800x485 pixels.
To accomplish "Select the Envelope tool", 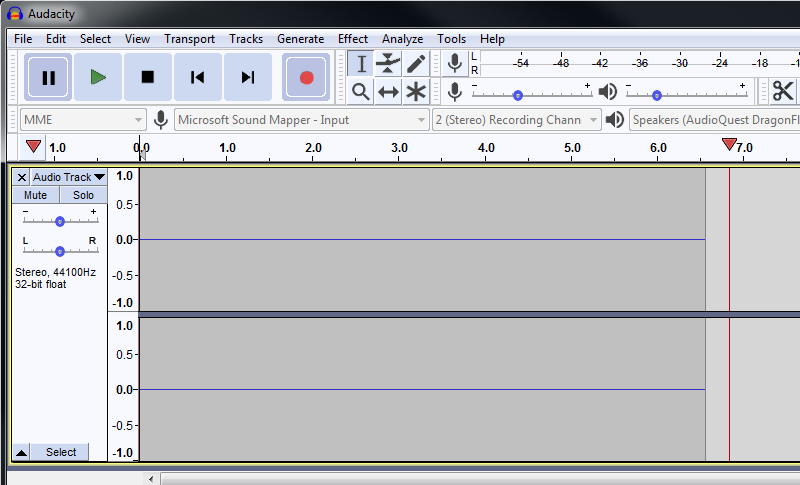I will (388, 64).
